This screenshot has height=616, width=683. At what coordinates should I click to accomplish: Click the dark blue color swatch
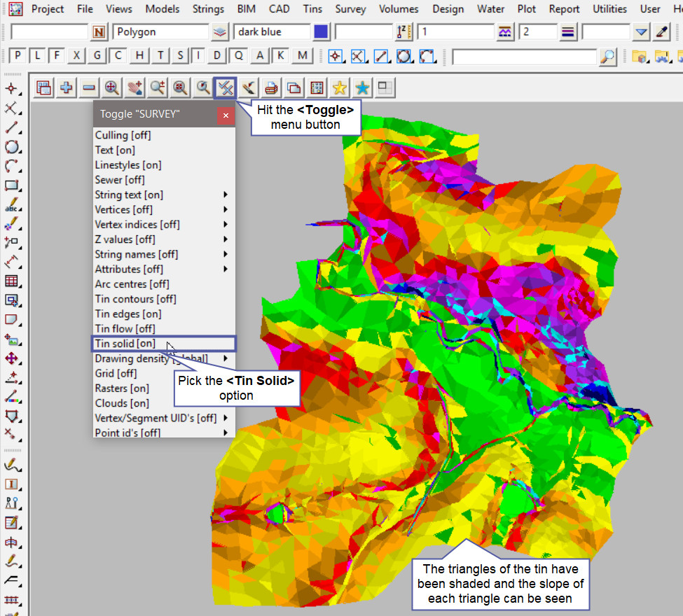point(321,31)
